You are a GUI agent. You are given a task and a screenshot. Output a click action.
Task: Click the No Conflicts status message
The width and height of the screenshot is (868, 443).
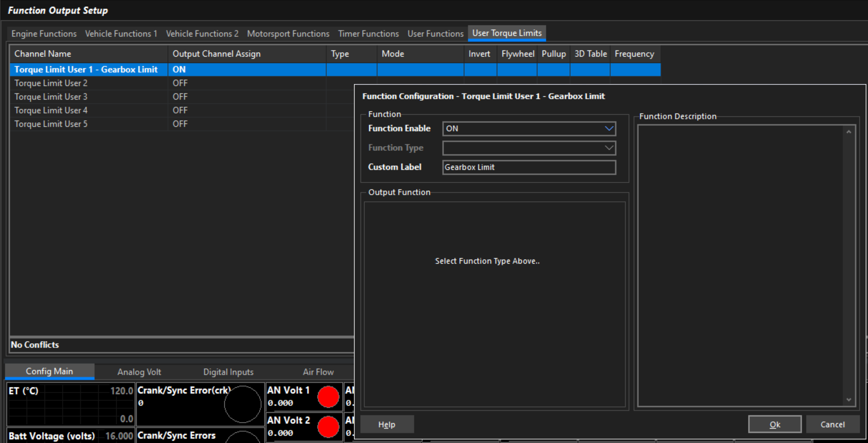35,345
